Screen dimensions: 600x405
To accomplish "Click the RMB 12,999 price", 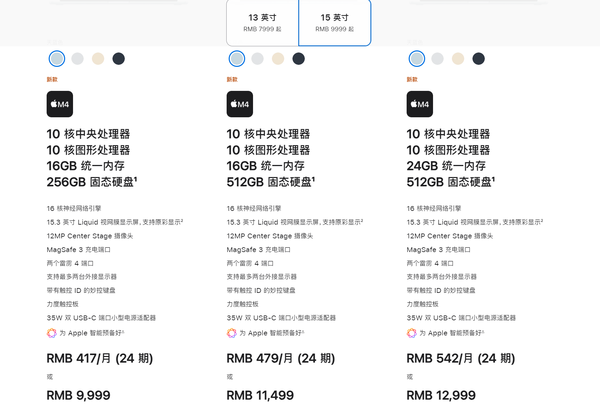I will (x=441, y=395).
